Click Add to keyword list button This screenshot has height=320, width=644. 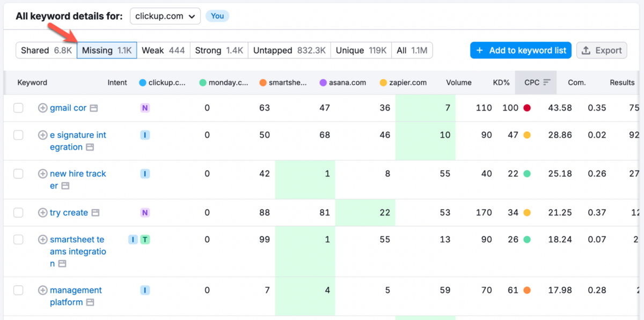click(521, 50)
